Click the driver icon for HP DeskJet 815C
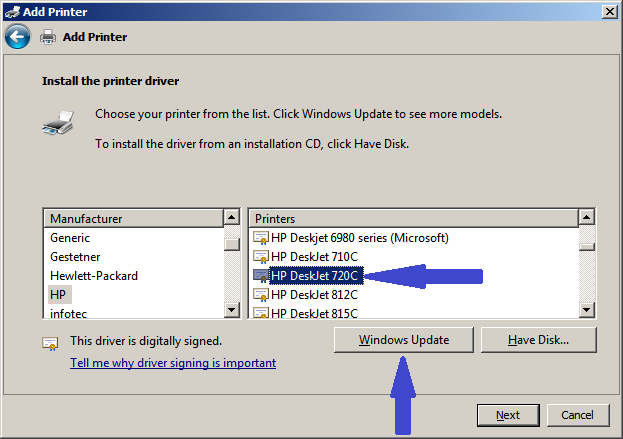The image size is (623, 439). [x=261, y=313]
